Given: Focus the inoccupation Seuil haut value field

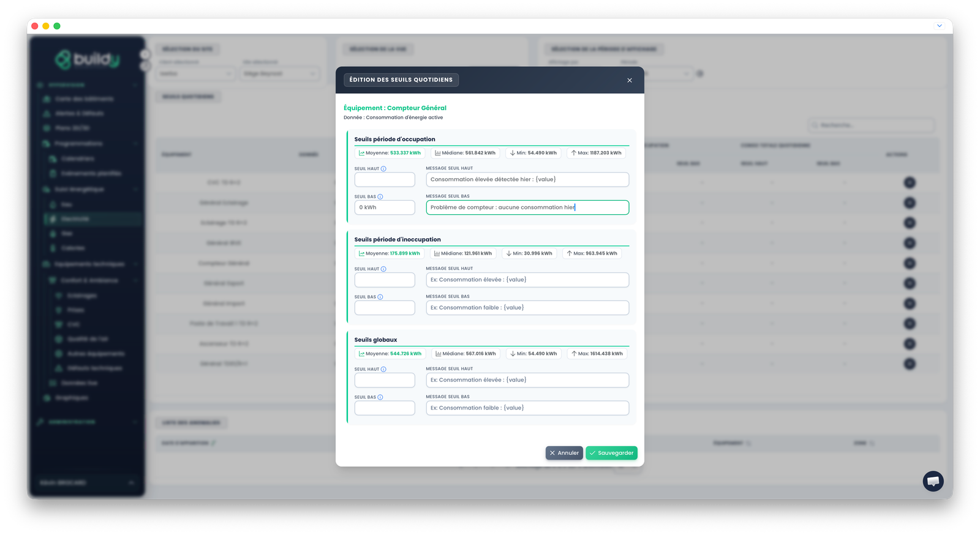Looking at the screenshot, I should click(x=385, y=280).
